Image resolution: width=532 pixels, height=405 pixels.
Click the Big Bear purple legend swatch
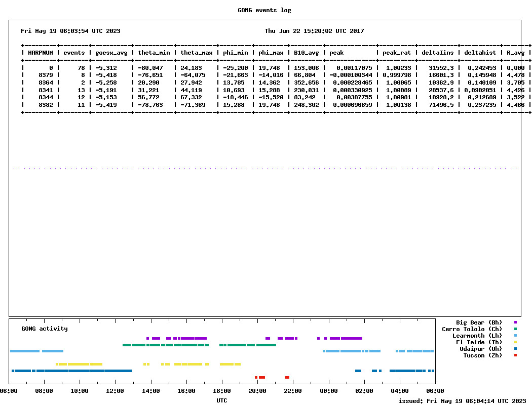tap(515, 322)
